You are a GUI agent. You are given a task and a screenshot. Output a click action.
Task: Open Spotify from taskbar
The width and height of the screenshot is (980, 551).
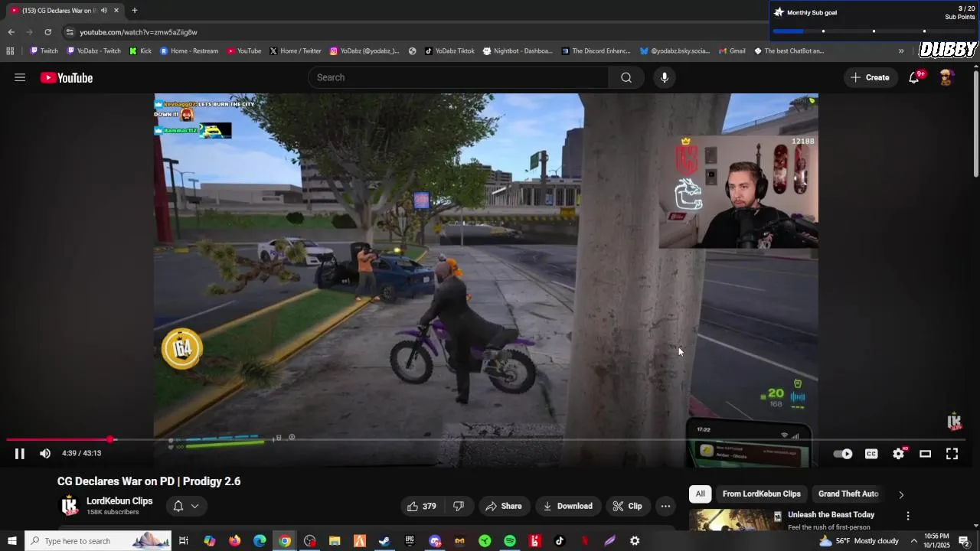tap(510, 541)
